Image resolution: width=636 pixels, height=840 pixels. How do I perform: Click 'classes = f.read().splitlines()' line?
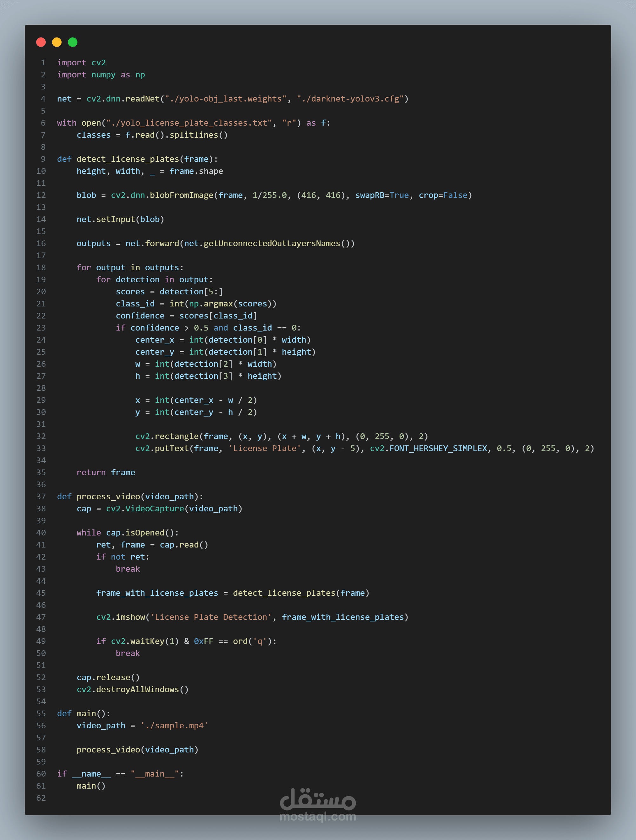[x=152, y=135]
